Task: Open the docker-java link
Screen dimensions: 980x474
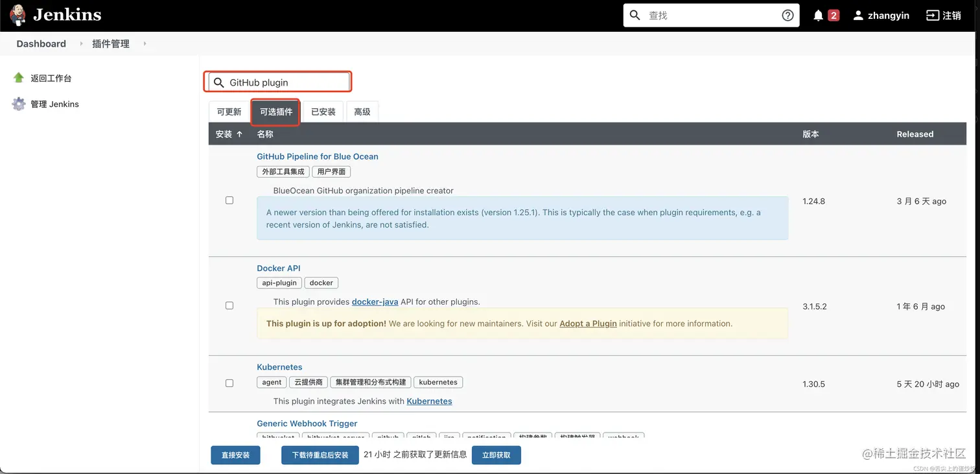Action: click(375, 302)
